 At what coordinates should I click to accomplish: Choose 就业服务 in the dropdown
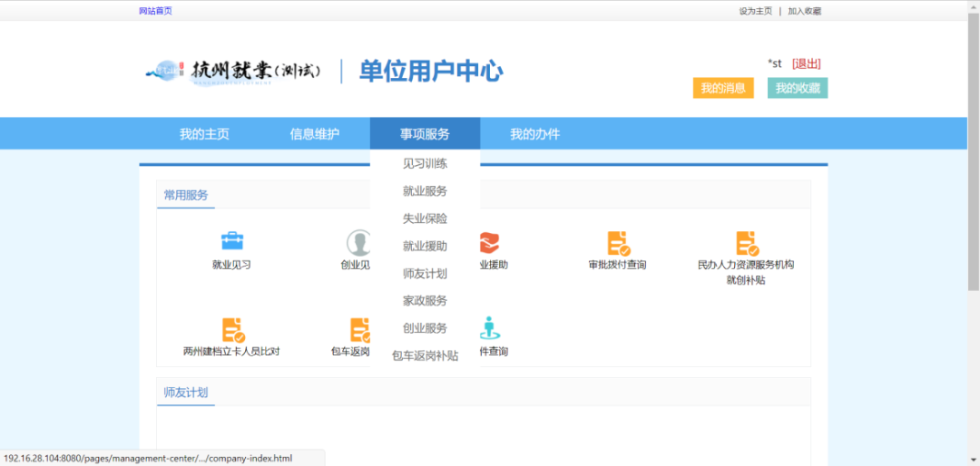tap(425, 191)
